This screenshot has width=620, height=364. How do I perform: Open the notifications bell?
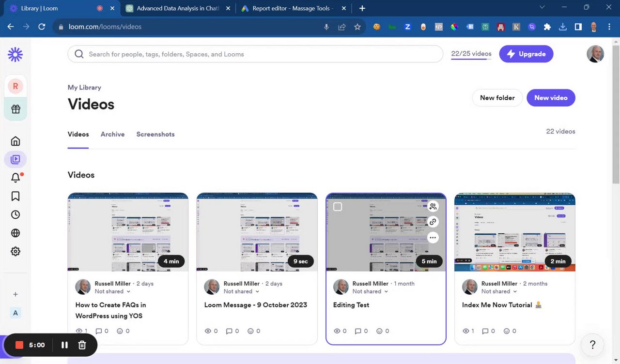[15, 178]
